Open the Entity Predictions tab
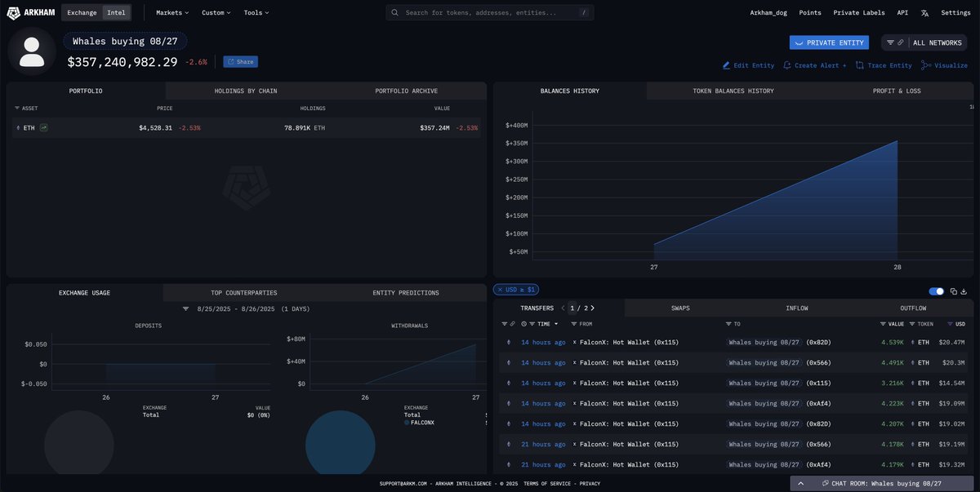This screenshot has height=492, width=980. tap(406, 293)
